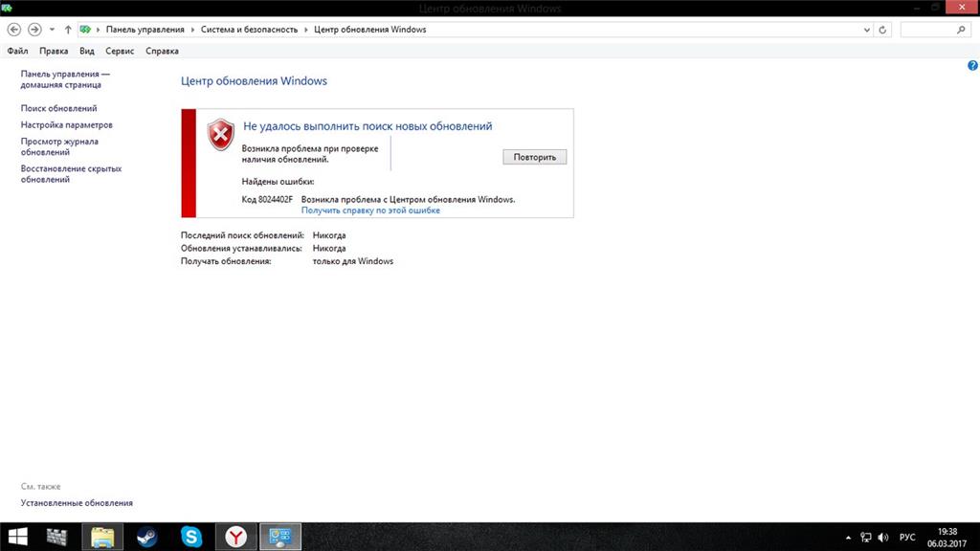The width and height of the screenshot is (980, 551).
Task: Expand the address bar history dropdown
Action: [866, 30]
